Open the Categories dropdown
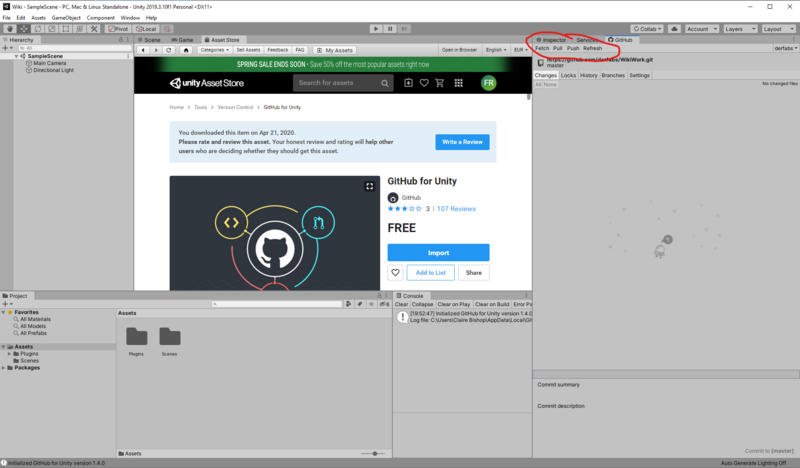The image size is (800, 468). [x=214, y=49]
